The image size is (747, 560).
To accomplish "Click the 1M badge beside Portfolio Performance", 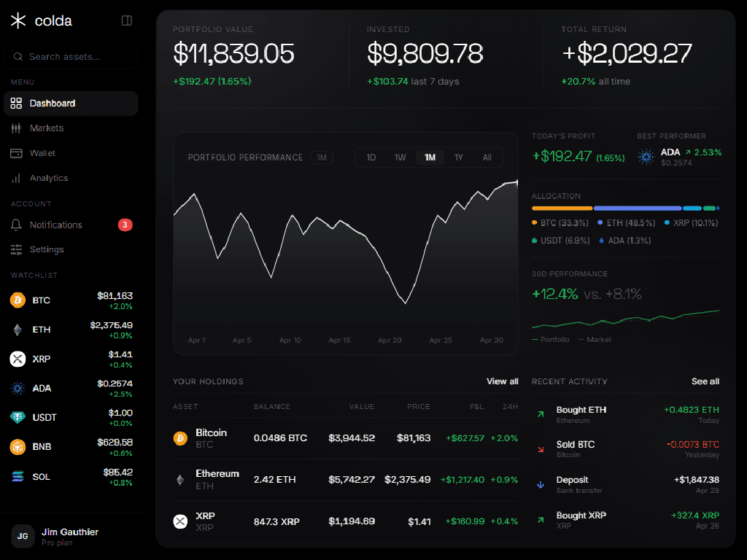I will pyautogui.click(x=322, y=157).
